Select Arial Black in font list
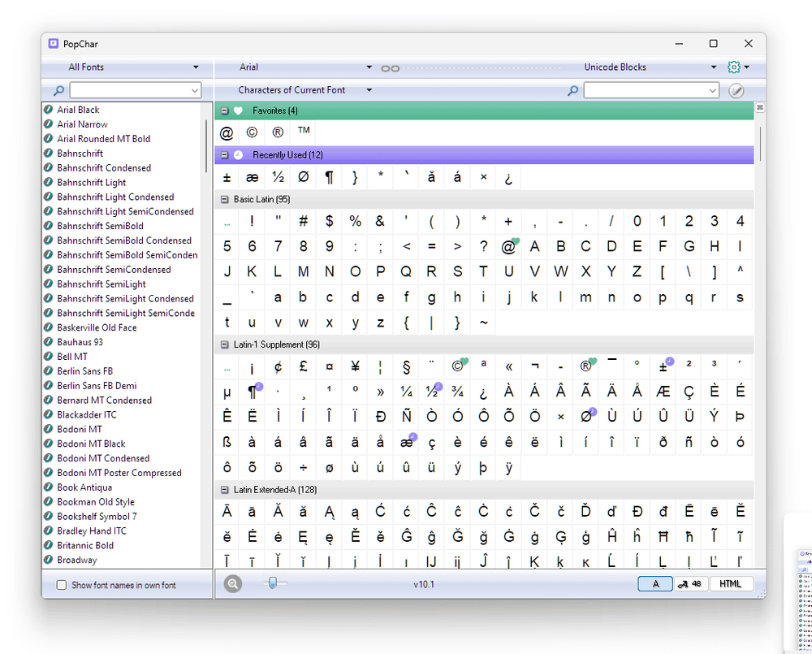The image size is (812, 654). pos(78,110)
